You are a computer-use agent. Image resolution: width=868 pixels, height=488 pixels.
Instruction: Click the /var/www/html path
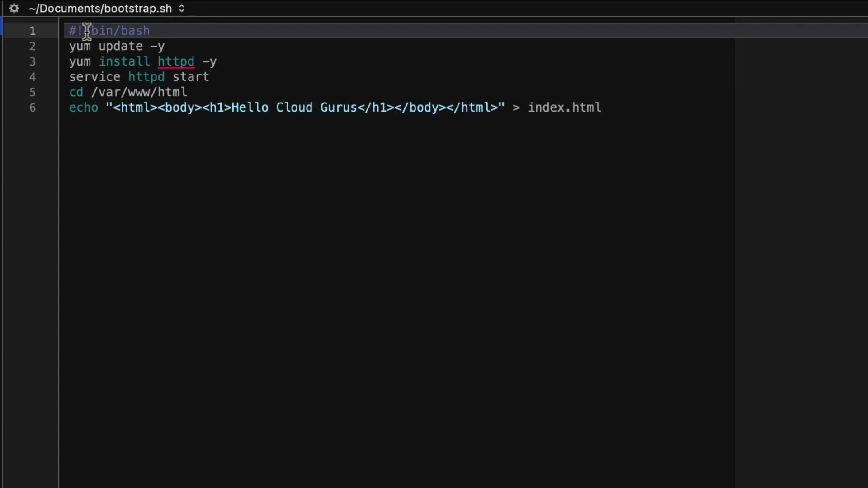(139, 92)
